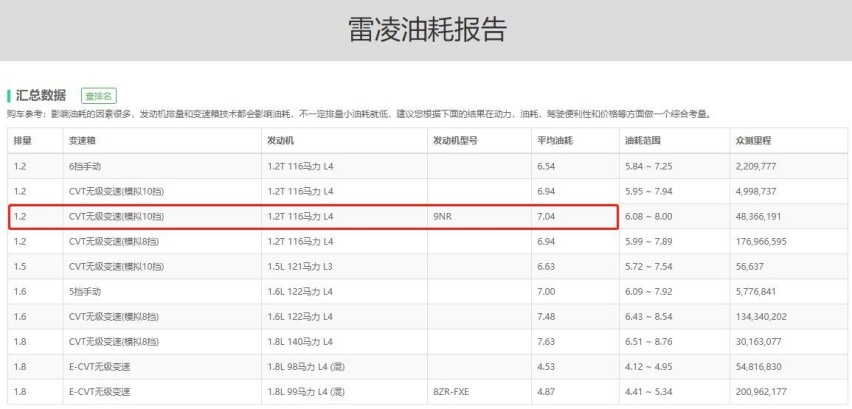Select the range cell 6.51 ~ 8.76
852x409 pixels.
649,342
